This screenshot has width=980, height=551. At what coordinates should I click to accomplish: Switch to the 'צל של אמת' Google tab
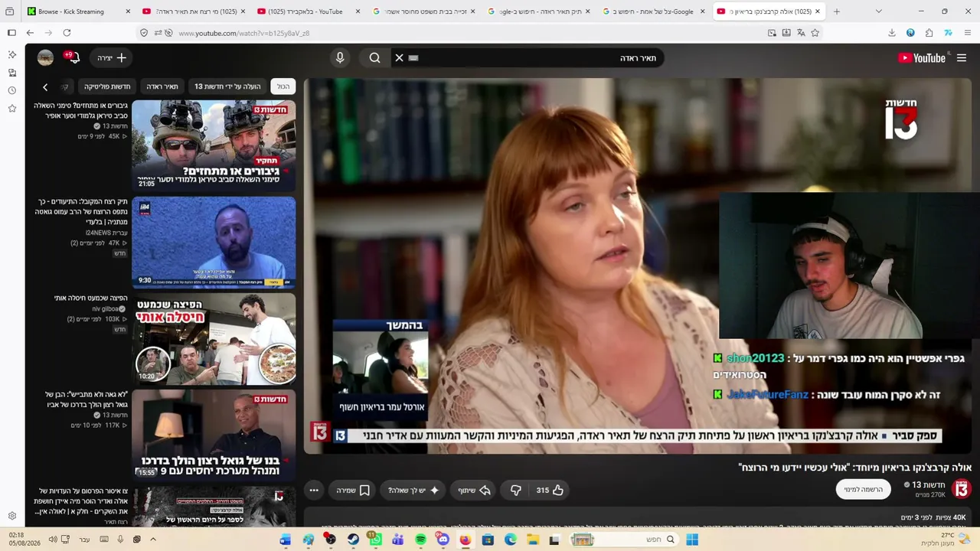[x=655, y=11]
